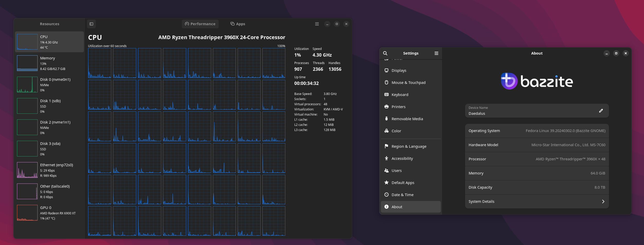
Task: Switch to the Apps tab
Action: click(x=238, y=24)
